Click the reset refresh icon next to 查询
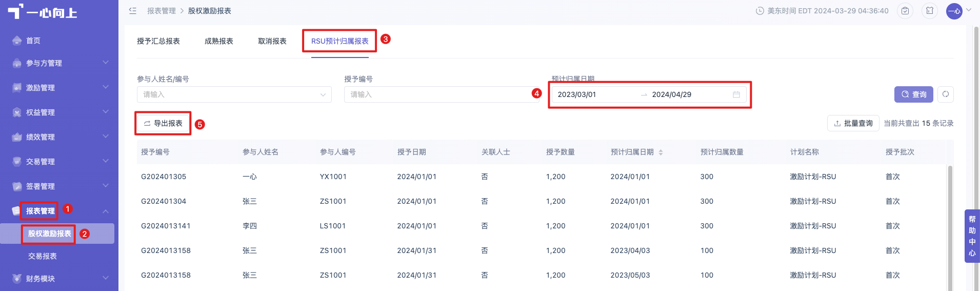980x291 pixels. 946,94
